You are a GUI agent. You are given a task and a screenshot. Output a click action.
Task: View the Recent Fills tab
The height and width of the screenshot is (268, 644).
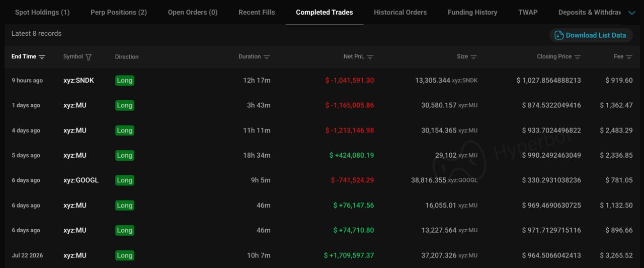pyautogui.click(x=257, y=12)
